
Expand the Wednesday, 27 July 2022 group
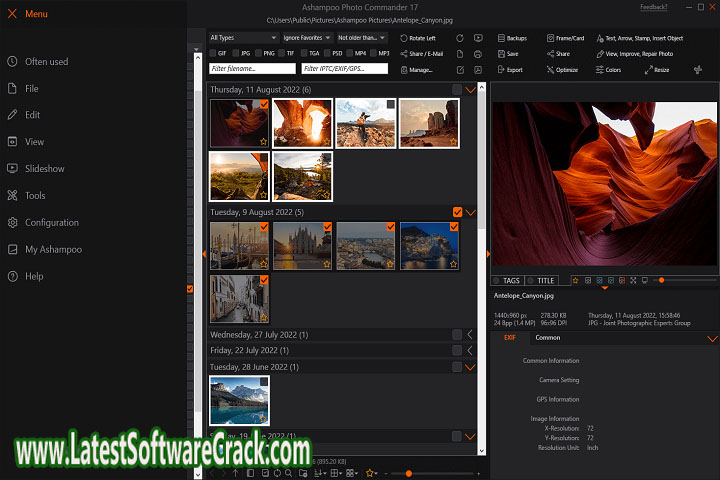(x=470, y=334)
